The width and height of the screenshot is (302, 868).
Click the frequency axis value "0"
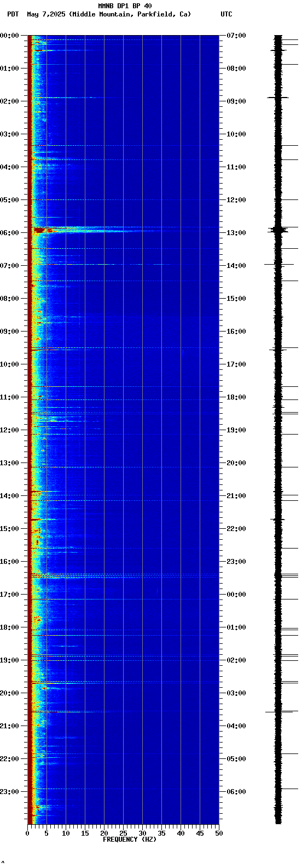pyautogui.click(x=27, y=833)
